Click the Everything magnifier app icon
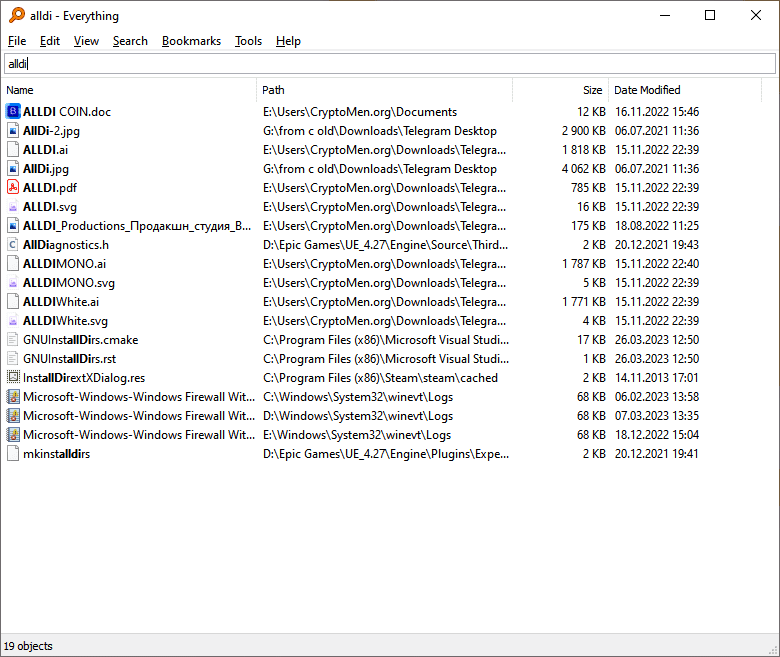Viewport: 780px width, 657px height. [16, 15]
